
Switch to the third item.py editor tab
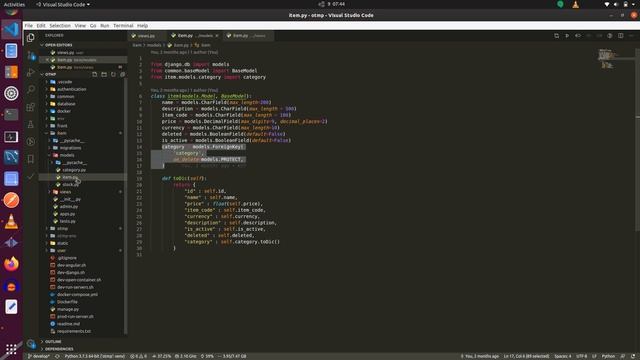point(247,36)
